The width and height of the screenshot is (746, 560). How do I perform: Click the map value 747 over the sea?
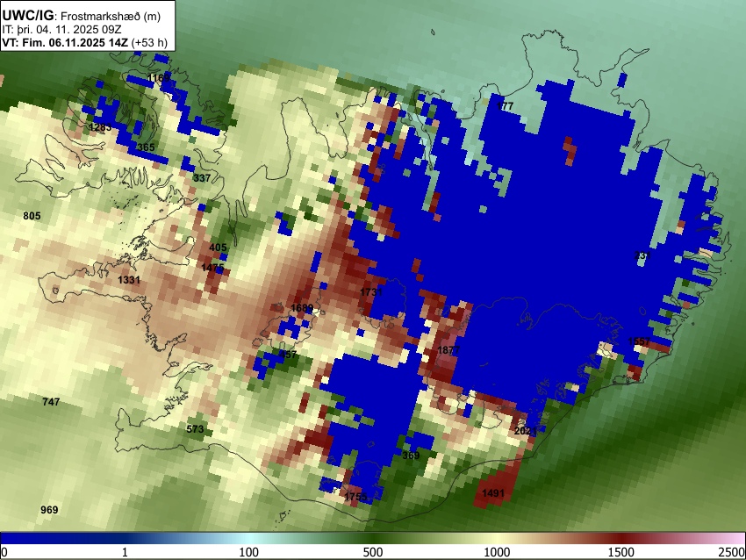point(51,402)
